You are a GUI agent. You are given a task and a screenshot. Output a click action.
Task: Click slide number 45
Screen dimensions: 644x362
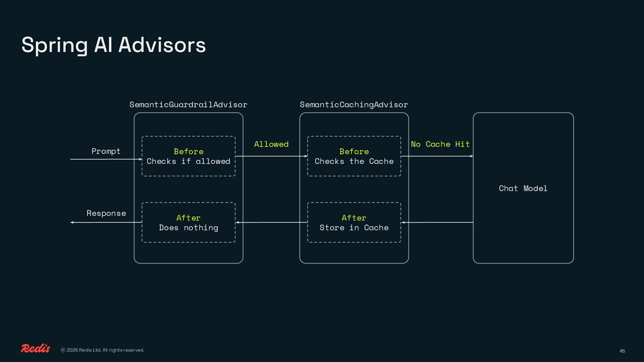tap(622, 351)
